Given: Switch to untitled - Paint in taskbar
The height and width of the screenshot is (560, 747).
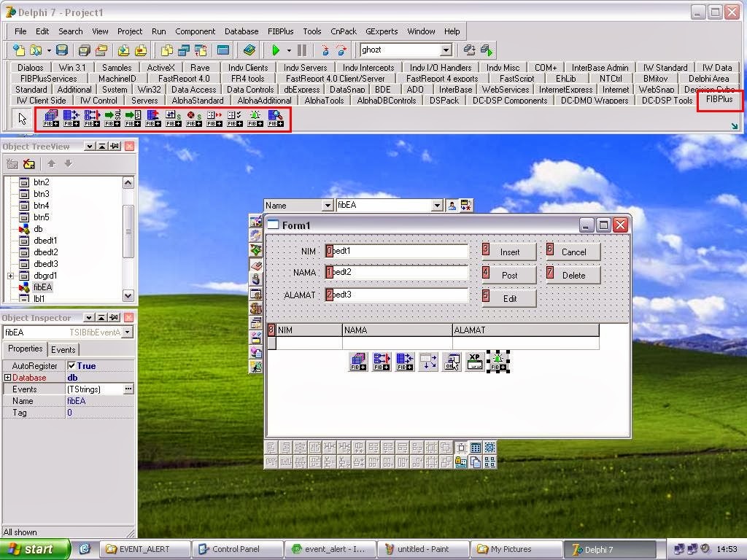Looking at the screenshot, I should coord(424,549).
